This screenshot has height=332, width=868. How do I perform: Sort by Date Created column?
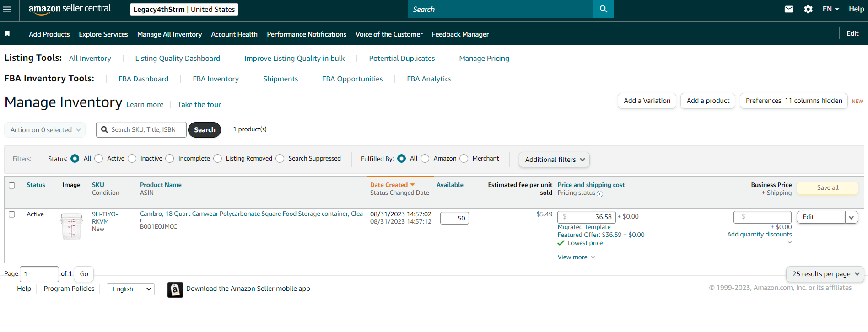392,185
